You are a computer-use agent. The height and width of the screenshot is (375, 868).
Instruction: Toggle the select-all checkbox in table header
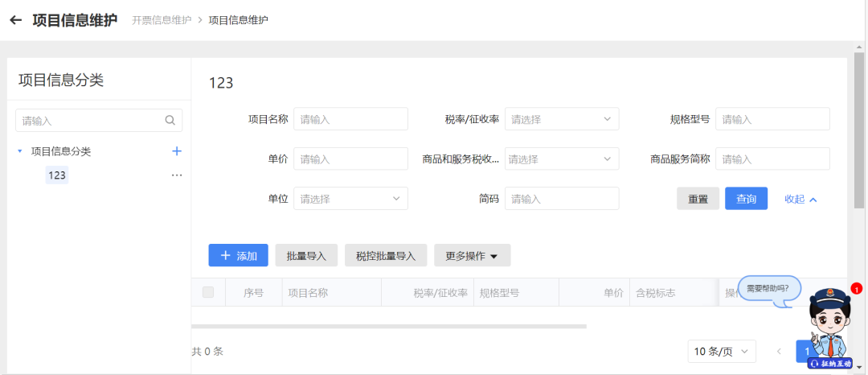point(208,293)
